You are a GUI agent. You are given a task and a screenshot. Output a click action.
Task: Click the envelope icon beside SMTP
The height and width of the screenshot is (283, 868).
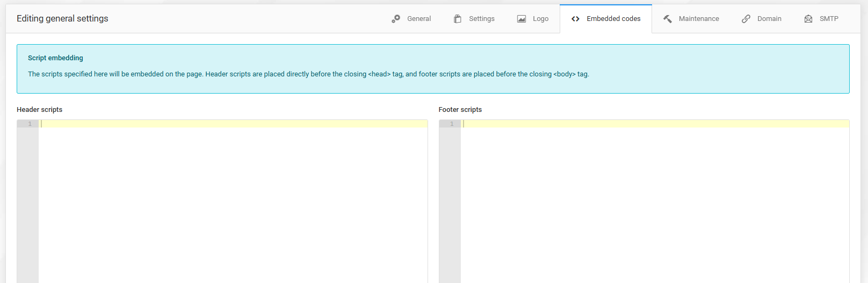(808, 19)
